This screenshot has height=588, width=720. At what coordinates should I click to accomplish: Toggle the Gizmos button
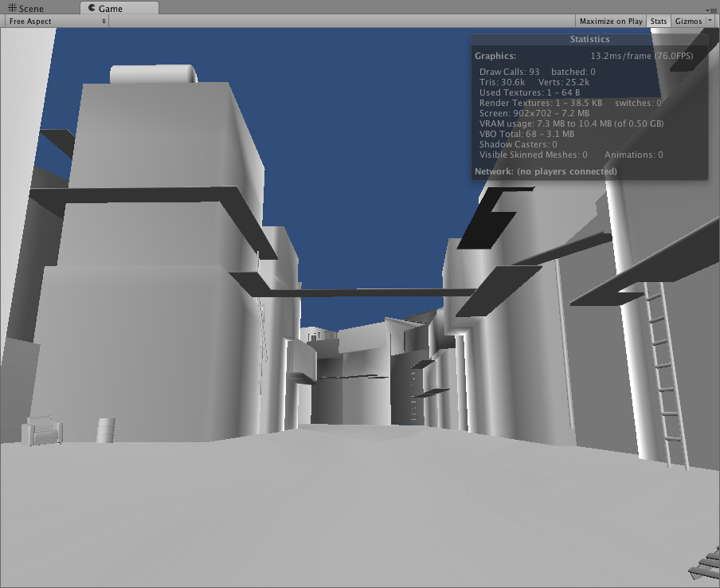tap(688, 22)
